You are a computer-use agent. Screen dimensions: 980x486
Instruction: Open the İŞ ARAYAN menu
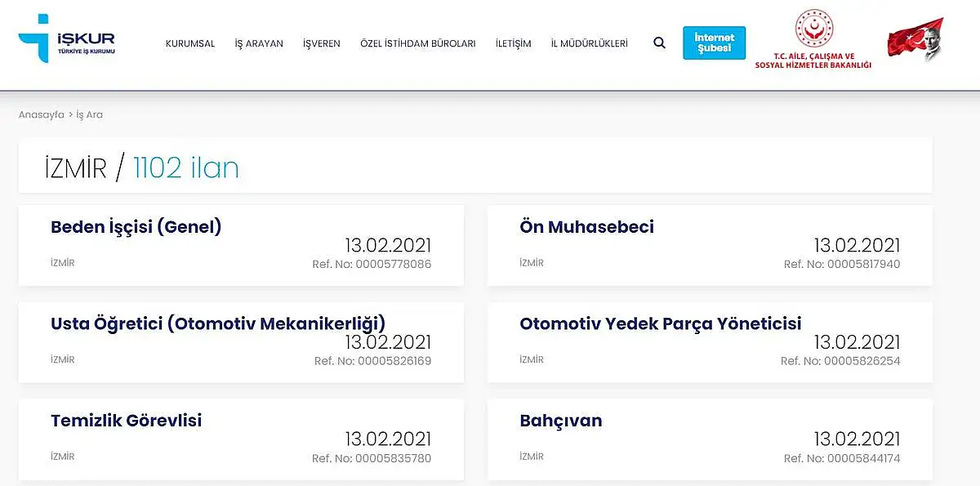click(x=259, y=44)
